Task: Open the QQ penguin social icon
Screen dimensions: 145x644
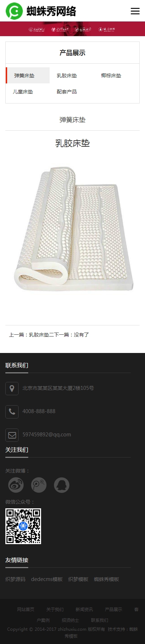Action: point(61,485)
